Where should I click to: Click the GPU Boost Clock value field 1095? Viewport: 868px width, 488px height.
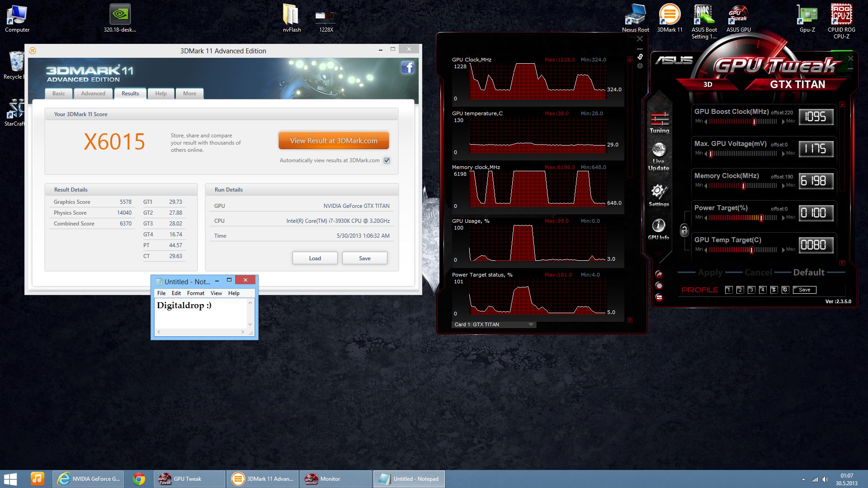point(816,117)
